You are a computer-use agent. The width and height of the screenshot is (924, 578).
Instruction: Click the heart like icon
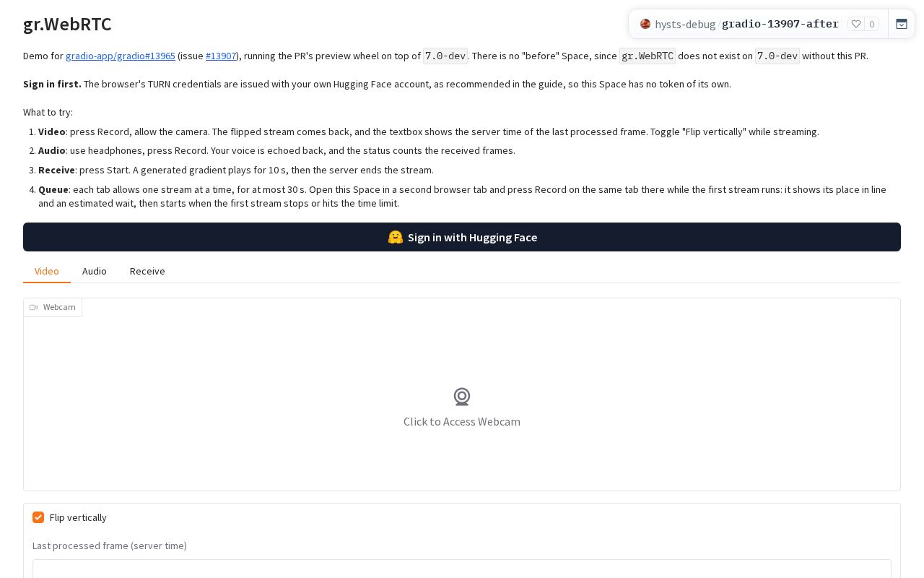[x=856, y=24]
